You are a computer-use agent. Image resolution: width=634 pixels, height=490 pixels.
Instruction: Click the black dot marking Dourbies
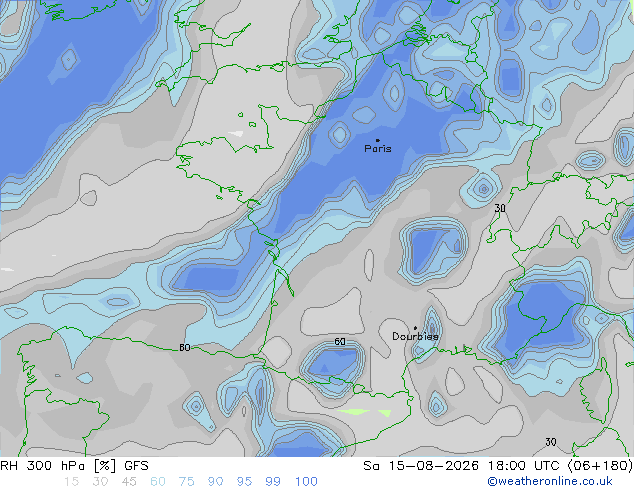[415, 328]
